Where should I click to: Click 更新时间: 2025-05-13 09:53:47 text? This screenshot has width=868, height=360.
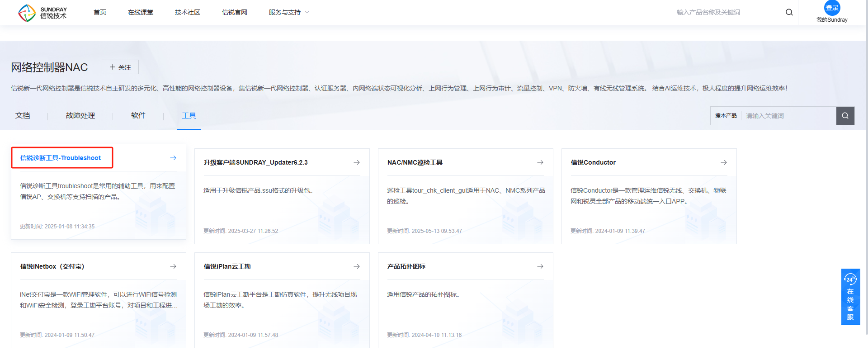coord(425,231)
